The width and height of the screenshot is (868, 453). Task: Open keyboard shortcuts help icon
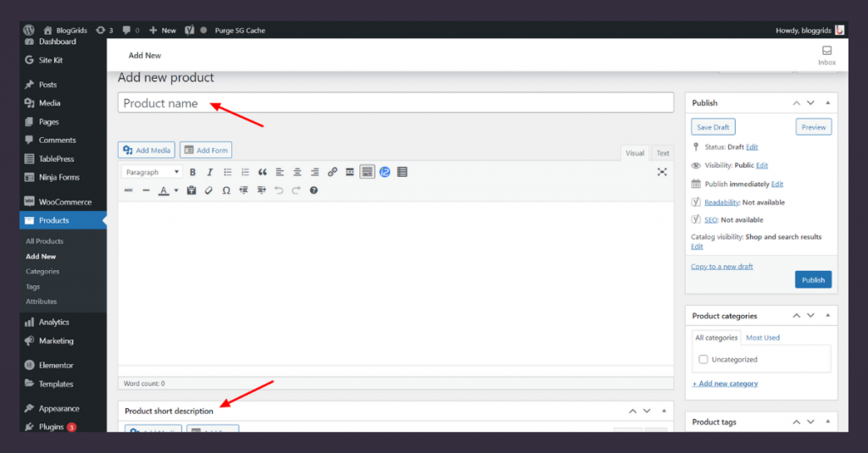tap(314, 191)
